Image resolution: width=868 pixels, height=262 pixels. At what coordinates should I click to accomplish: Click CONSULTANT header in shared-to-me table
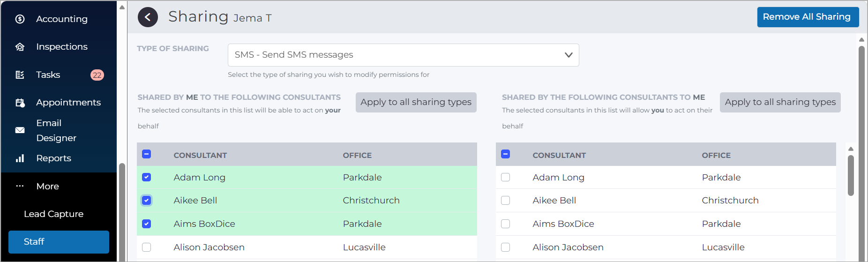tap(559, 156)
